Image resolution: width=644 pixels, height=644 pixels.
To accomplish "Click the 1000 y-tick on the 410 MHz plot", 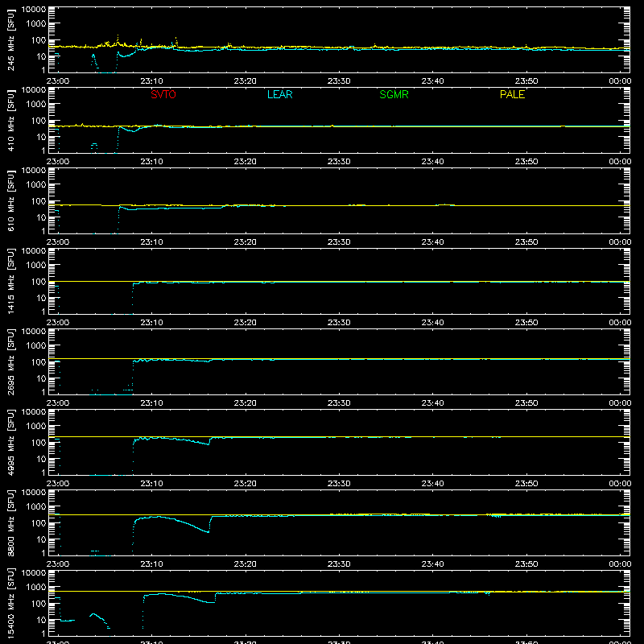I will pos(36,105).
